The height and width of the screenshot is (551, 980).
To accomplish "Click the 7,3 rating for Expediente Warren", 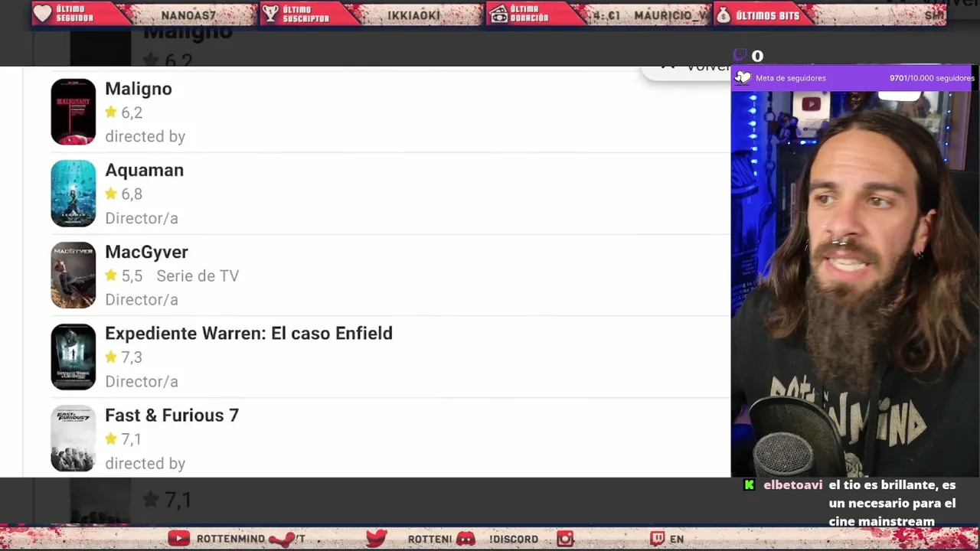I will point(132,357).
